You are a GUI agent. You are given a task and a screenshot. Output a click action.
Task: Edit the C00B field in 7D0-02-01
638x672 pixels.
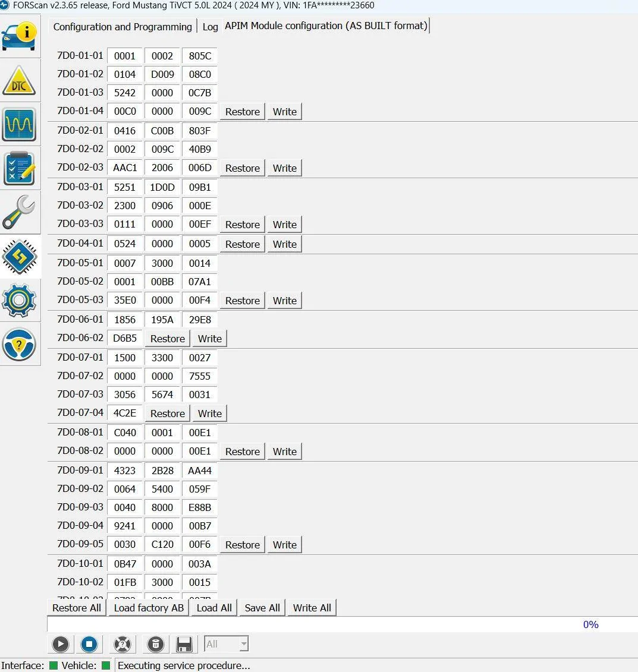[162, 131]
